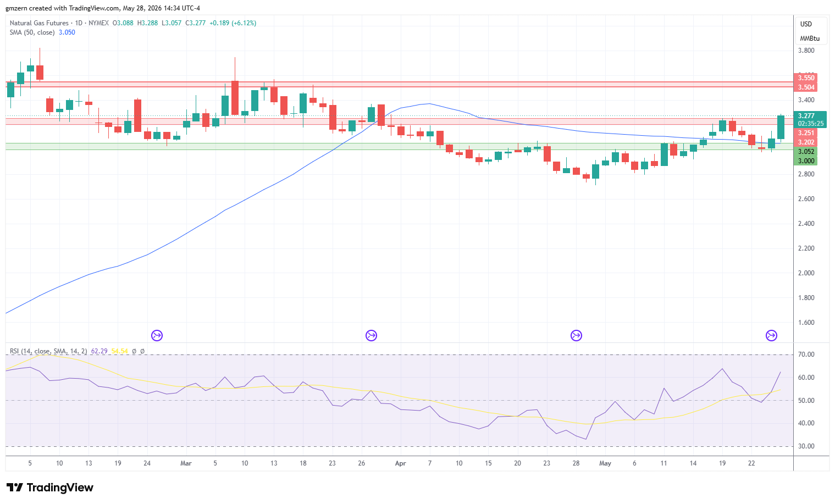
Task: Click the 3.000 support price label
Action: coord(806,161)
